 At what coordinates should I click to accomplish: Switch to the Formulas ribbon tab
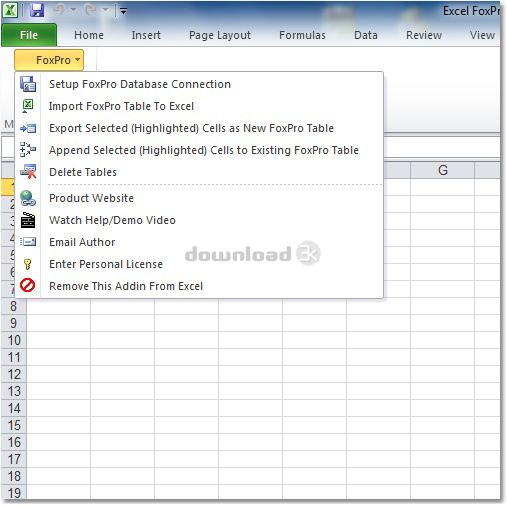coord(302,35)
